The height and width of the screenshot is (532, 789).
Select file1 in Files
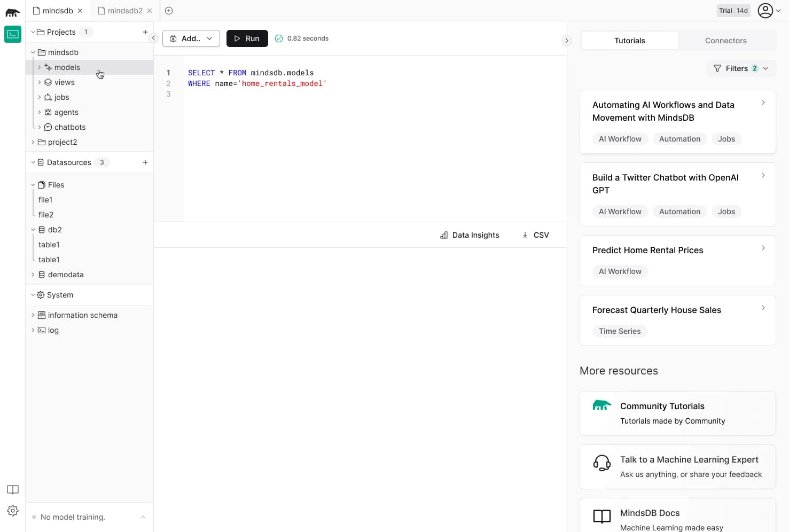coord(45,200)
